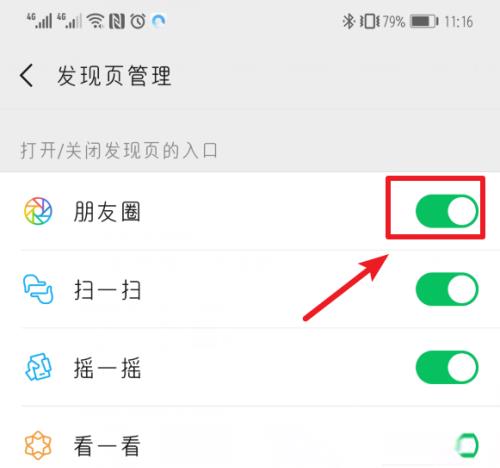Click the 看一看 orange flower icon

(x=38, y=445)
